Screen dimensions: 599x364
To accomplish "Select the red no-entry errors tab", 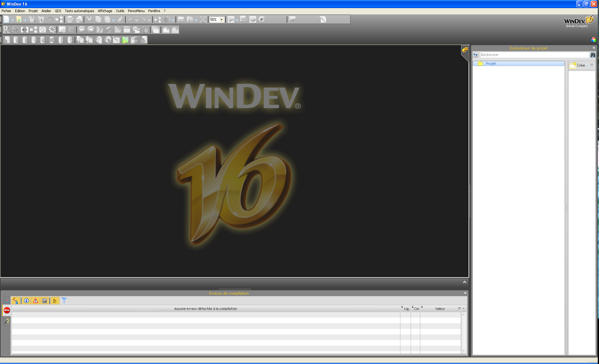I will (7, 310).
